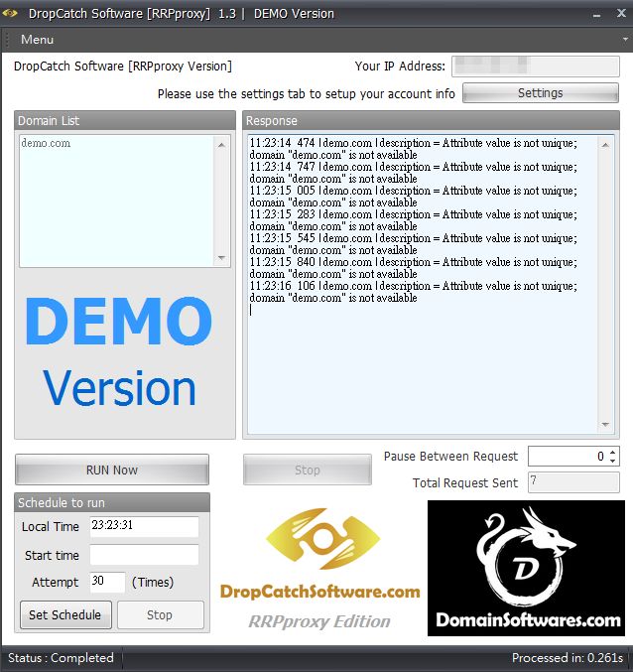Click the Pause Between Request value field
The width and height of the screenshot is (633, 672).
coord(569,456)
